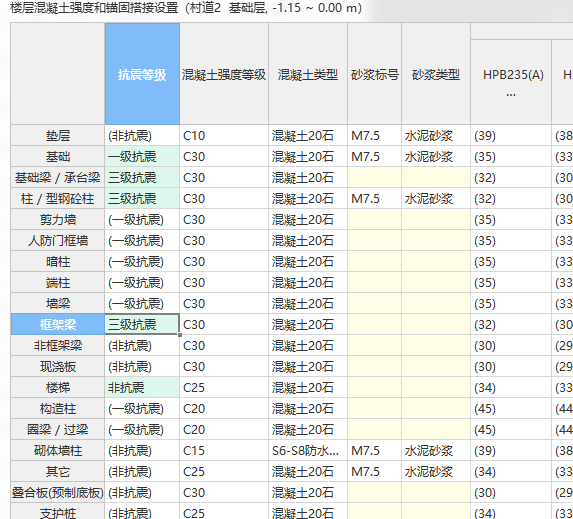Click empty 砂浆标号 cell in 剪力墙 row

[x=375, y=220]
